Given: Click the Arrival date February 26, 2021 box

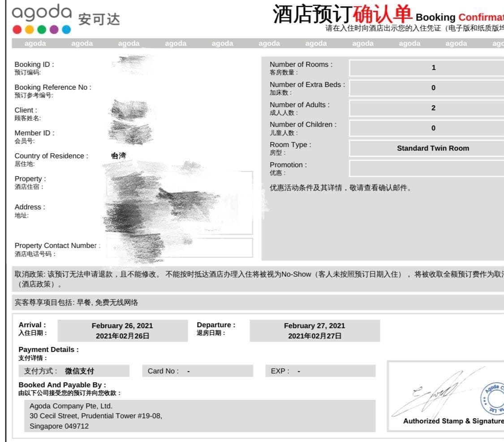Looking at the screenshot, I should coord(122,331).
